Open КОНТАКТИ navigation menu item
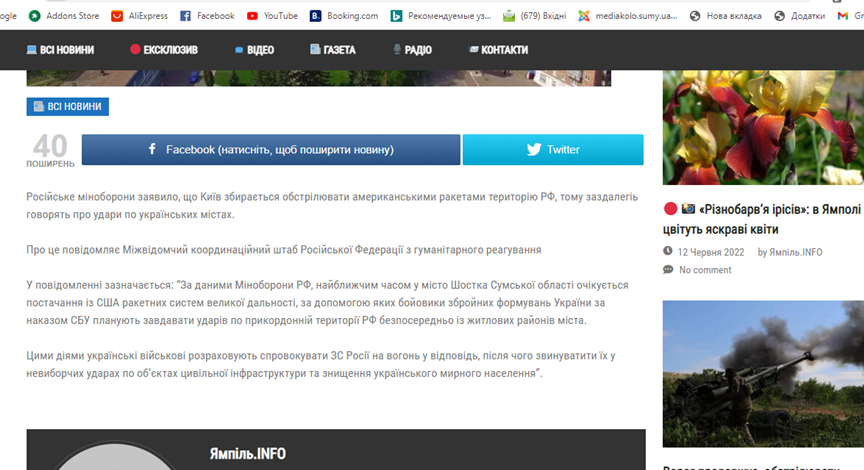 tap(498, 50)
